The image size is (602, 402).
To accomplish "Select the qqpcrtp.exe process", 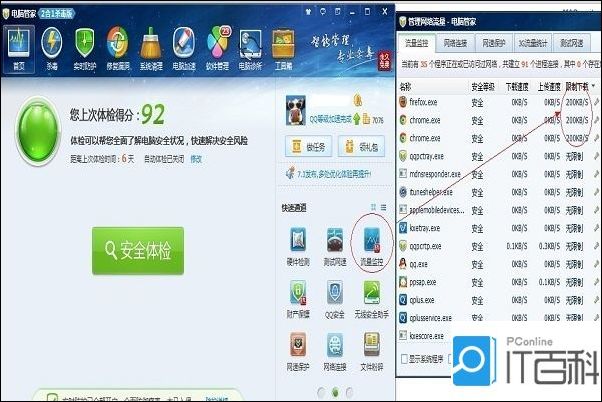I will [x=499, y=246].
